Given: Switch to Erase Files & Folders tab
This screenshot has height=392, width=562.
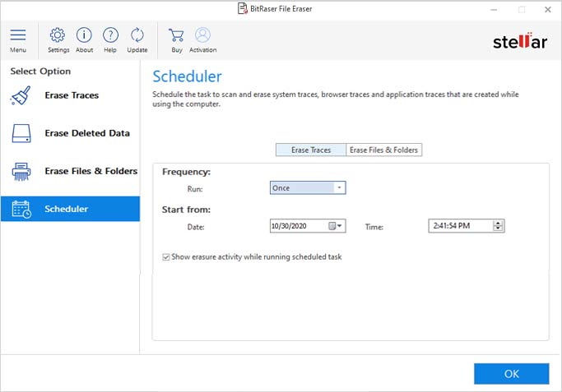Looking at the screenshot, I should [384, 150].
